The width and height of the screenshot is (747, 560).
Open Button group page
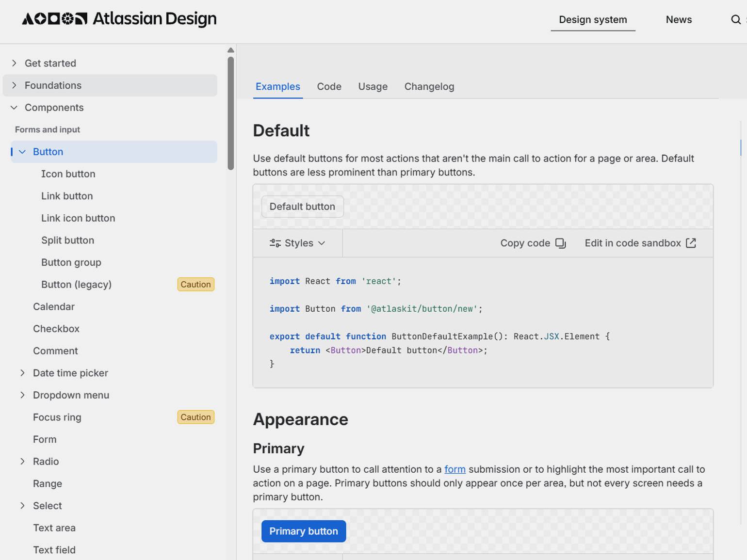(x=71, y=262)
